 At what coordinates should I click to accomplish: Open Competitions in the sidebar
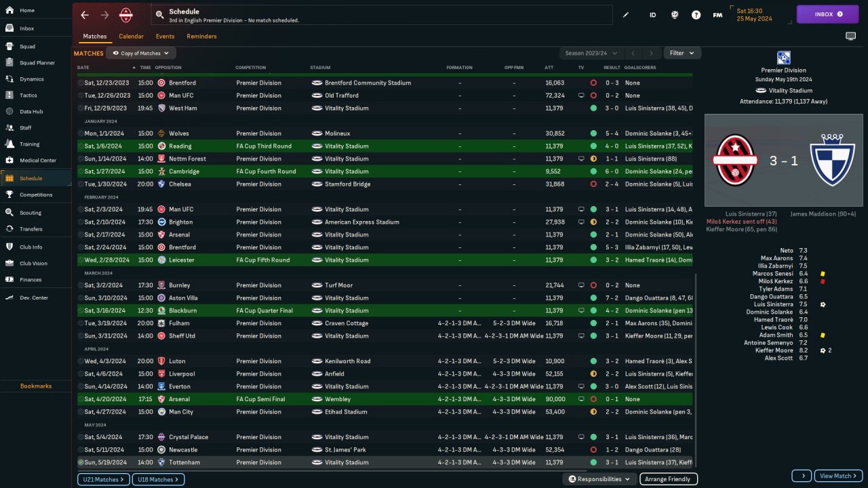[35, 195]
